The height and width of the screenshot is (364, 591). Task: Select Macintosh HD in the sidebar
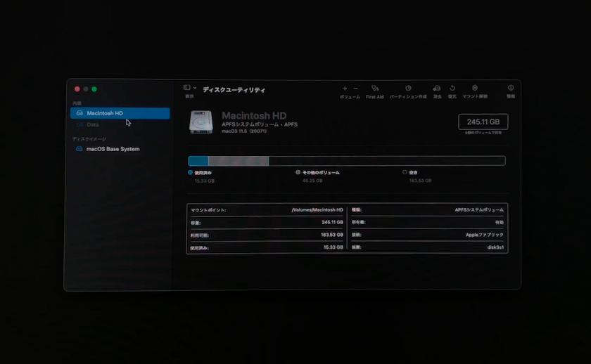[120, 113]
